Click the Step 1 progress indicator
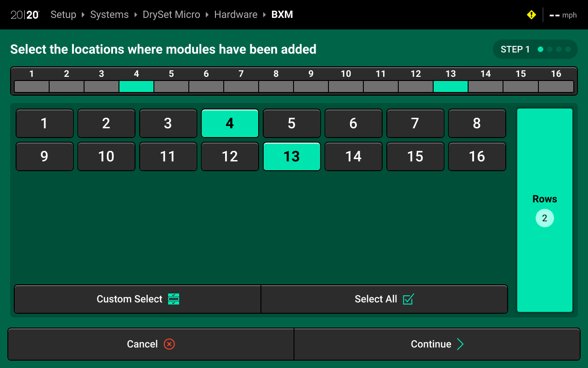588x368 pixels. 535,49
